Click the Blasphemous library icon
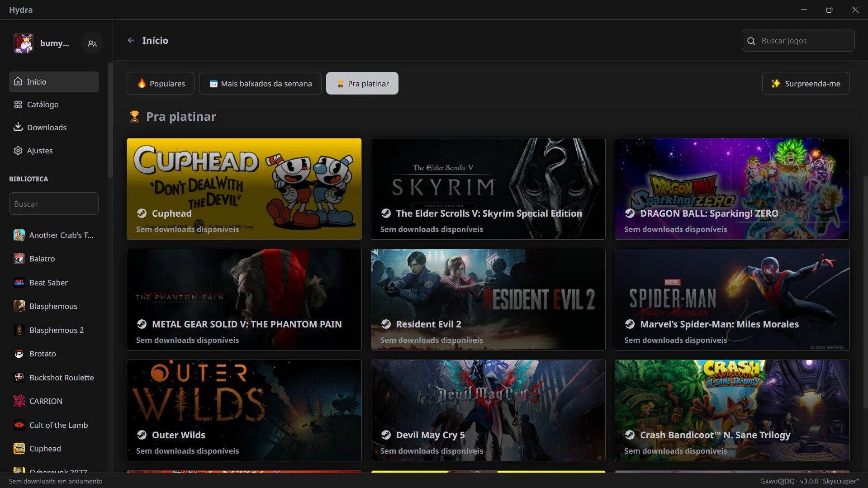Viewport: 868px width, 488px height. (19, 306)
